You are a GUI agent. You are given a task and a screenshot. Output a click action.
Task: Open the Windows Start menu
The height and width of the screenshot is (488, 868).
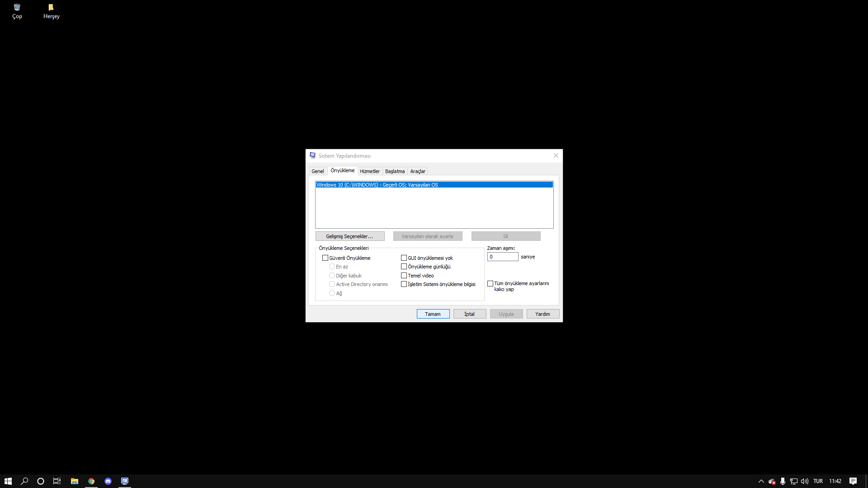pyautogui.click(x=8, y=481)
